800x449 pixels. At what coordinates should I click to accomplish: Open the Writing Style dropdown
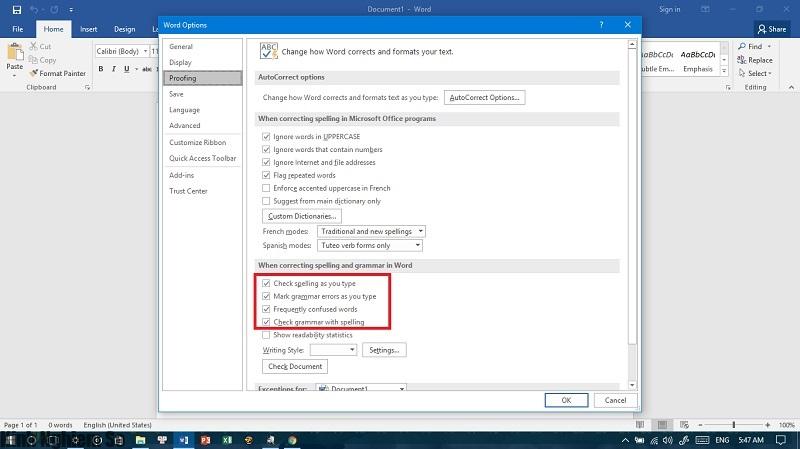point(333,350)
